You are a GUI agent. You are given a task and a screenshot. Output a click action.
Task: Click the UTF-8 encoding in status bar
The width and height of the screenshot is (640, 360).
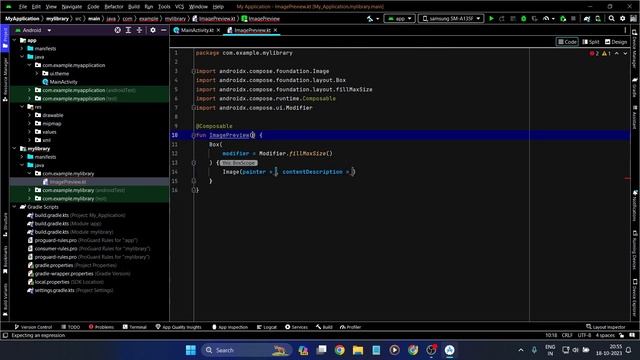tap(584, 335)
